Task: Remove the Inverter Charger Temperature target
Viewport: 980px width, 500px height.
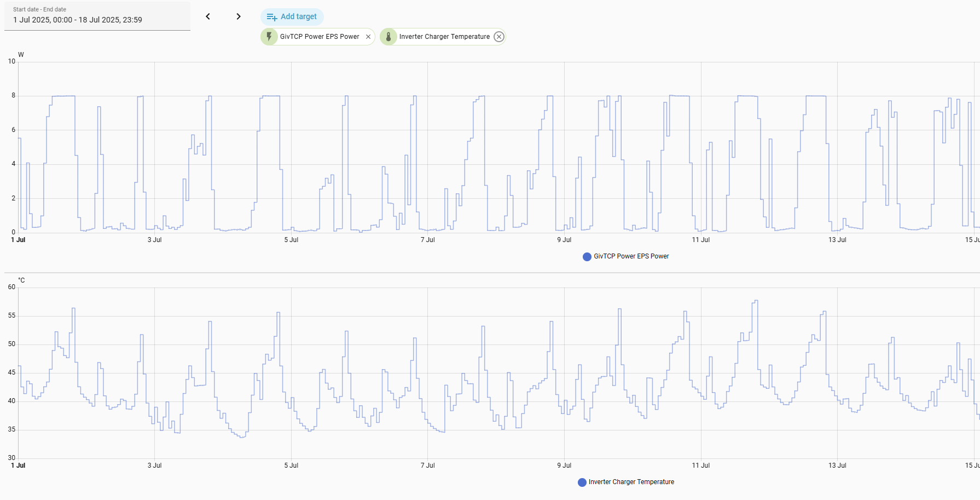Action: pos(499,37)
